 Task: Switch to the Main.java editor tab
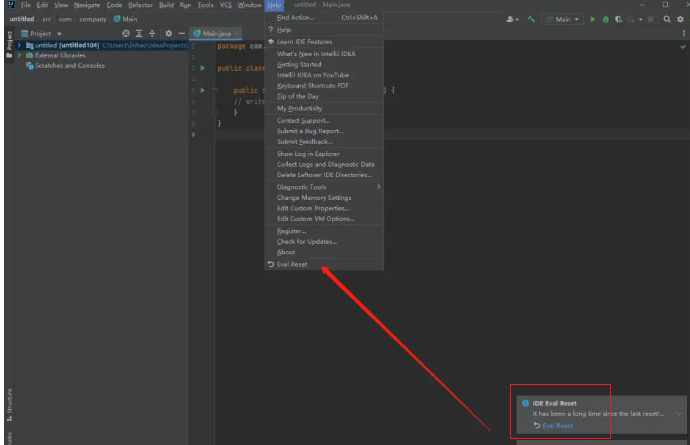click(217, 33)
